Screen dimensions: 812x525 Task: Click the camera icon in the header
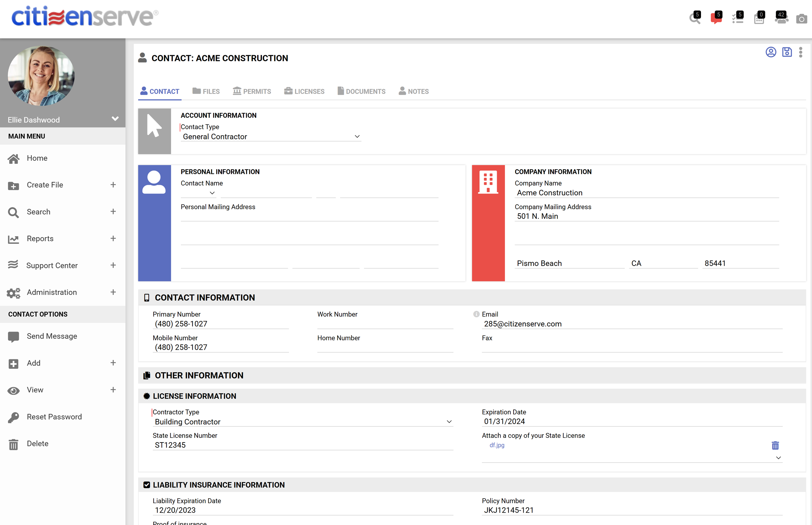coord(802,19)
